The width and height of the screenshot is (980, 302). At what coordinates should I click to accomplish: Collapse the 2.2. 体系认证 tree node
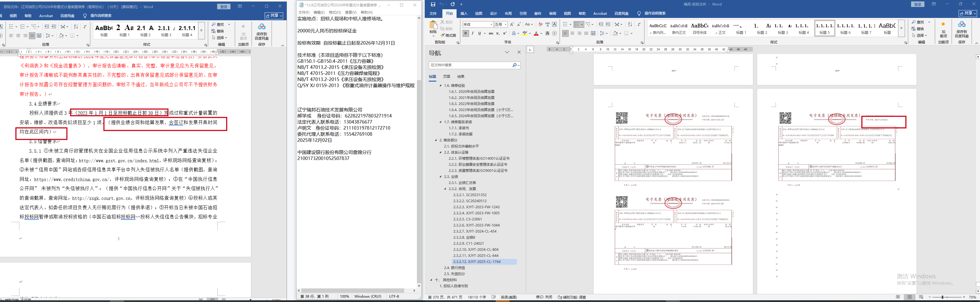tap(441, 152)
